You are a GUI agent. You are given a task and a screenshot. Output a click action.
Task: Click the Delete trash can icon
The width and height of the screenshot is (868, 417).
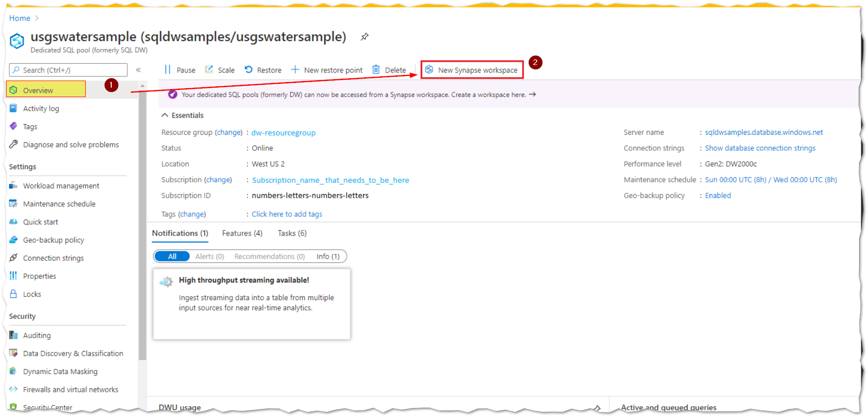pos(376,70)
